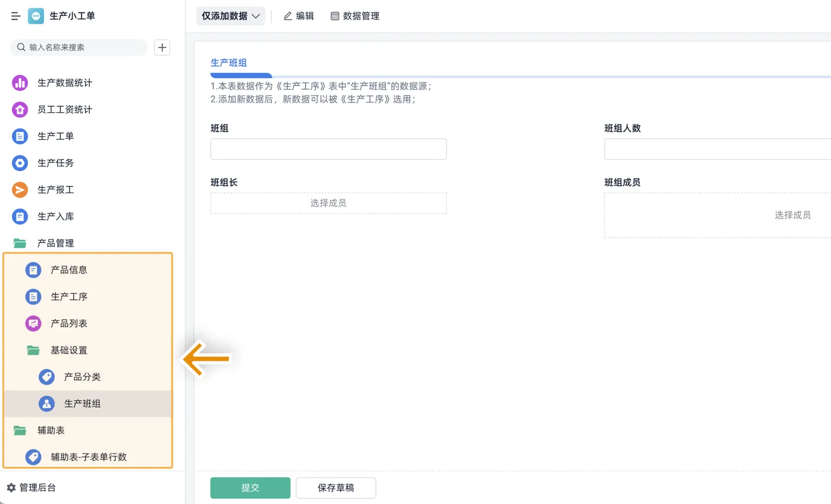The height and width of the screenshot is (504, 831).
Task: Click 编辑 in the top toolbar
Action: click(299, 16)
